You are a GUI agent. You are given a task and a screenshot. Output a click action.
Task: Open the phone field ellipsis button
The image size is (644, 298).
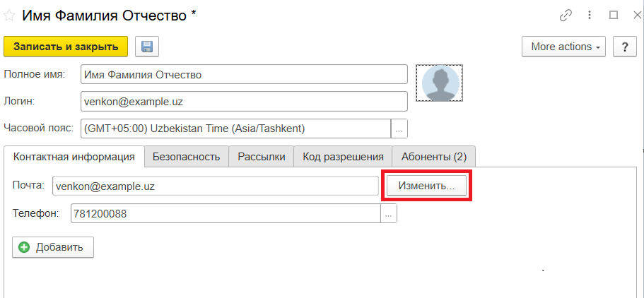click(x=389, y=213)
